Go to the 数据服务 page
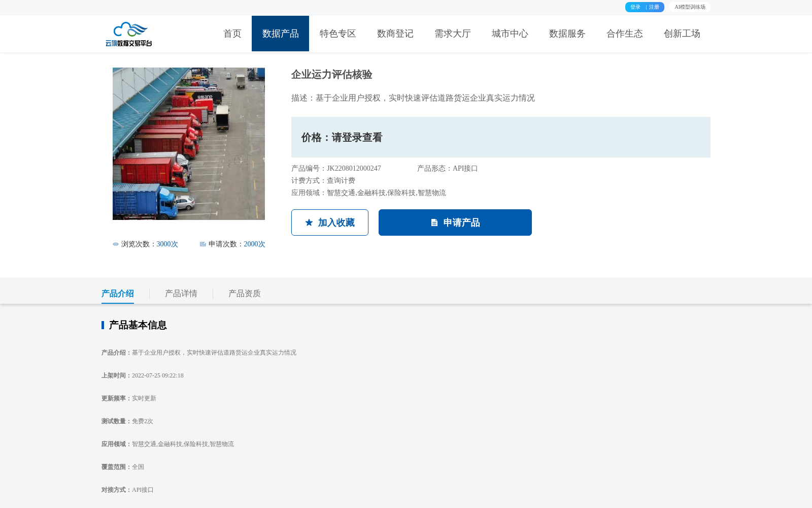The width and height of the screenshot is (812, 508). 567,34
